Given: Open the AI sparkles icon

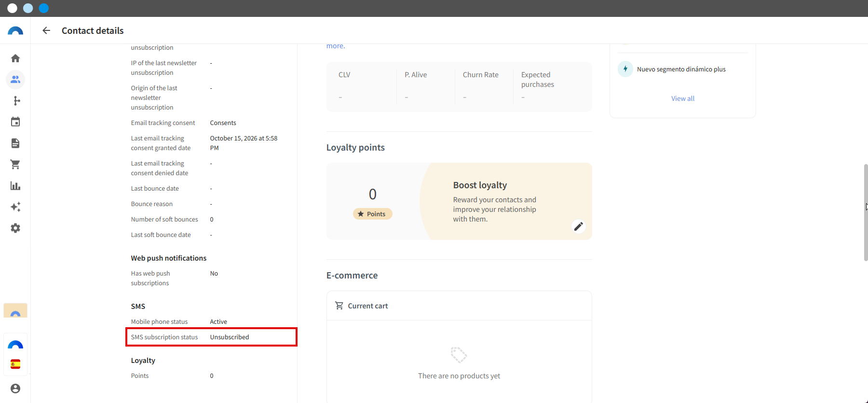Looking at the screenshot, I should 15,207.
